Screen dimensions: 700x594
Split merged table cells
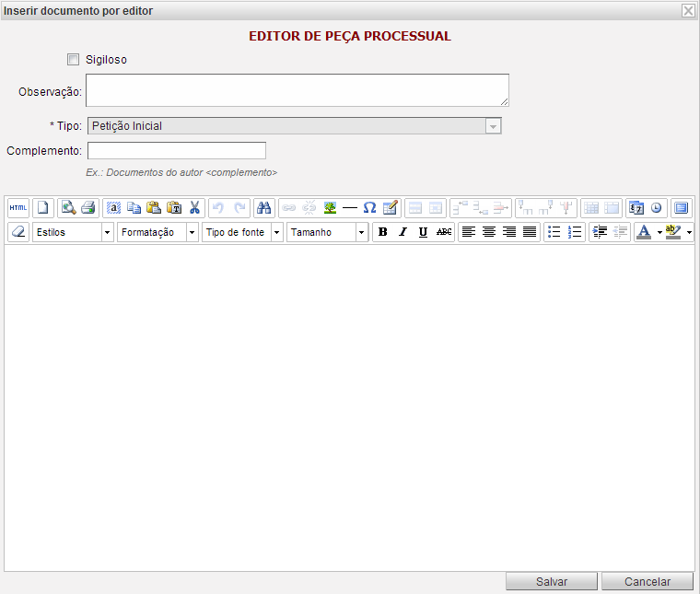click(x=591, y=208)
